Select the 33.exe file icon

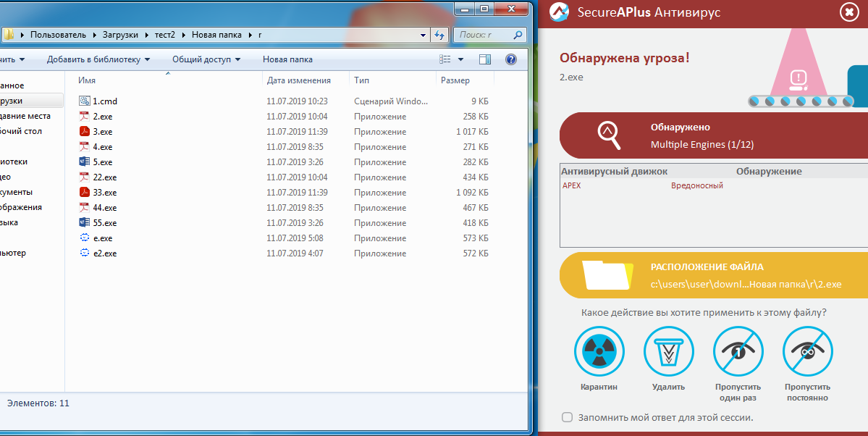point(84,192)
